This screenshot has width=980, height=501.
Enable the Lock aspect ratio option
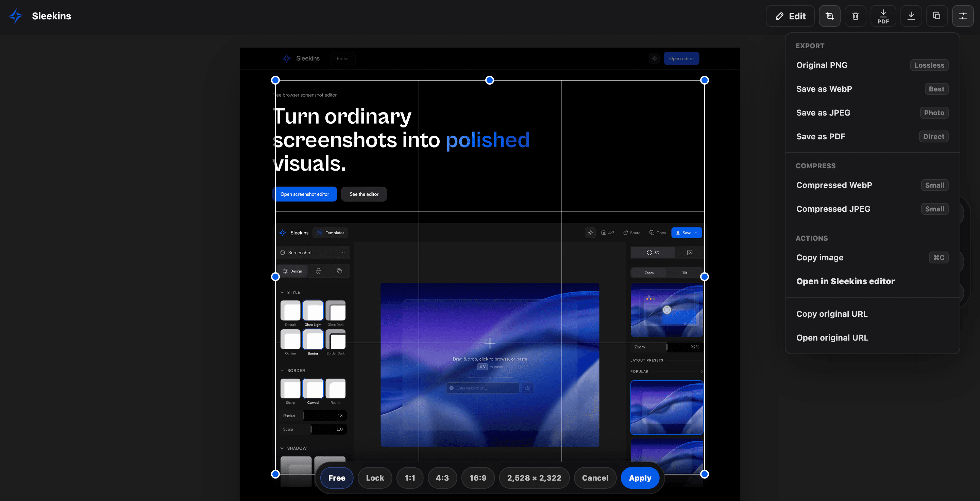pyautogui.click(x=375, y=478)
